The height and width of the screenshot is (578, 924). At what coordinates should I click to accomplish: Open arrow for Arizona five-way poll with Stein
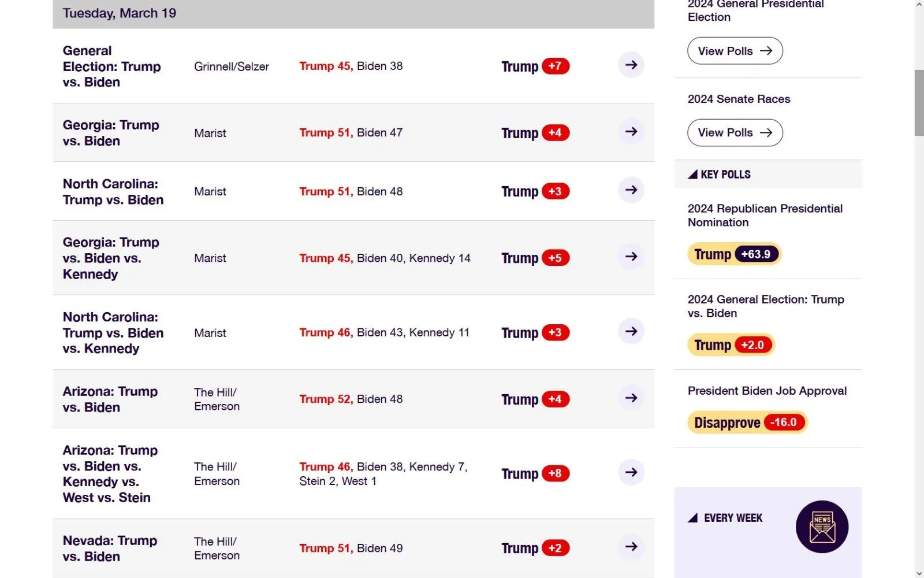(631, 472)
